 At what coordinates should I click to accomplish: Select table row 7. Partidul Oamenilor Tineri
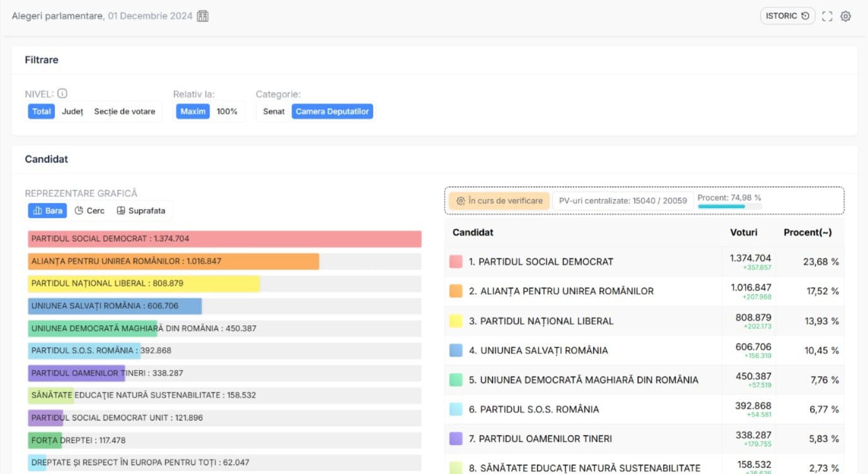point(644,439)
